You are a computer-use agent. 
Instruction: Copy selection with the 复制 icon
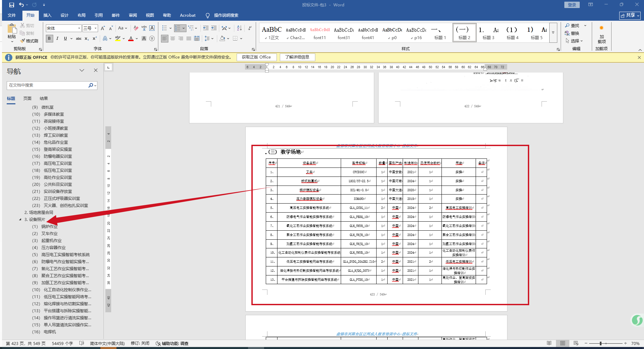pyautogui.click(x=27, y=33)
